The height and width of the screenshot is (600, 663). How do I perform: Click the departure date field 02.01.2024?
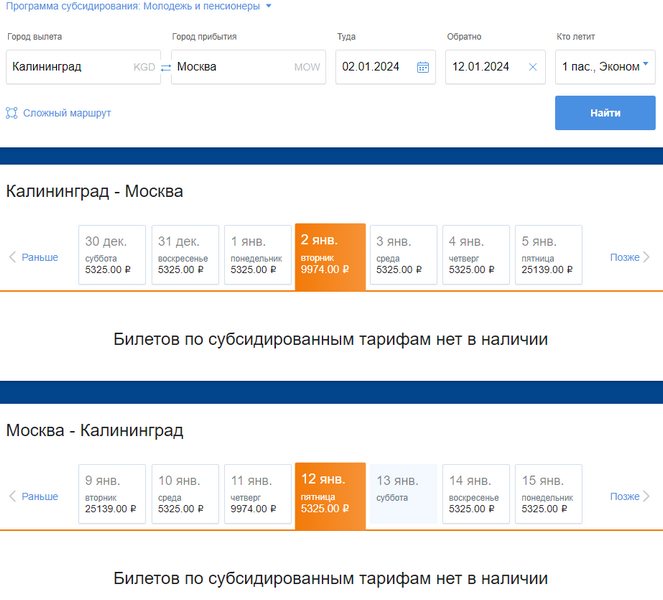pos(385,67)
